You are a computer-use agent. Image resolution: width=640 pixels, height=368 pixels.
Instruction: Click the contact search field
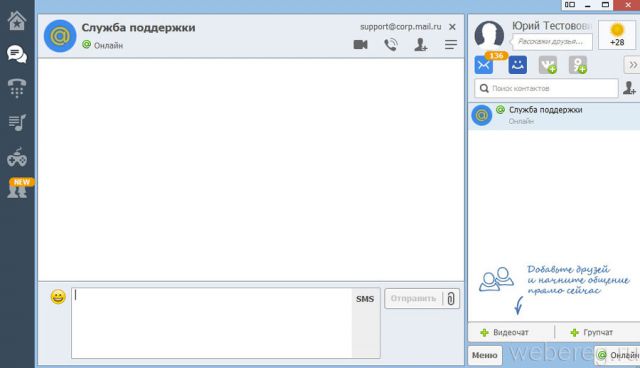pos(546,88)
